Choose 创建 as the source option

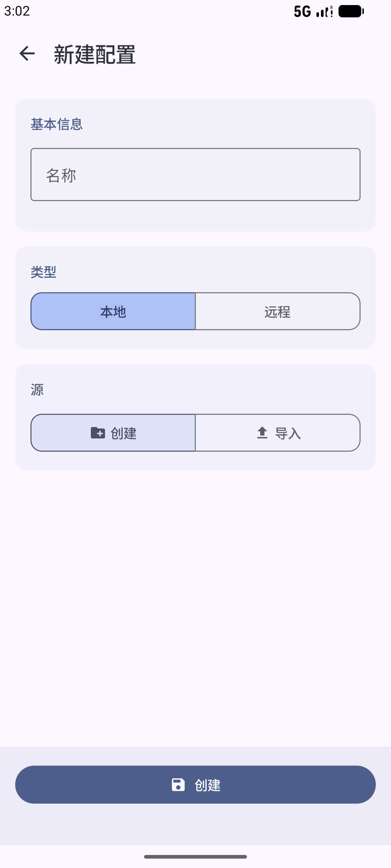[113, 433]
